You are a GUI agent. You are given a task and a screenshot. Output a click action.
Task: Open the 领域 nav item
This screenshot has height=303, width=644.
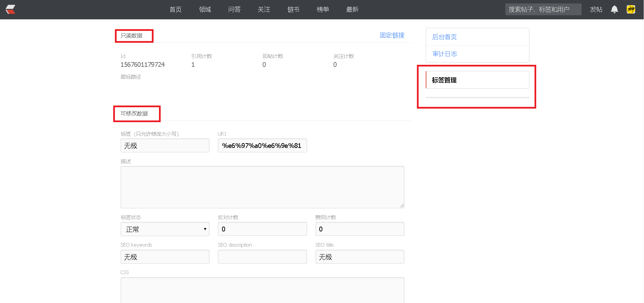coord(205,10)
